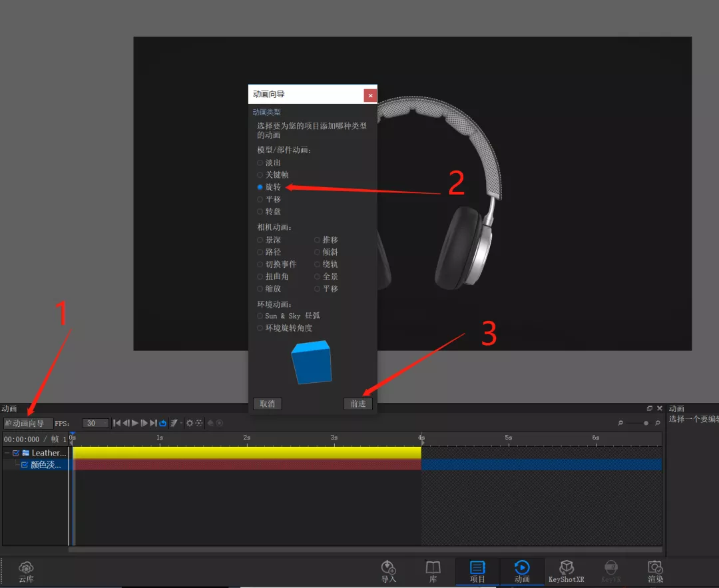Click the zoom-out magnifier on the timeline

coord(620,423)
